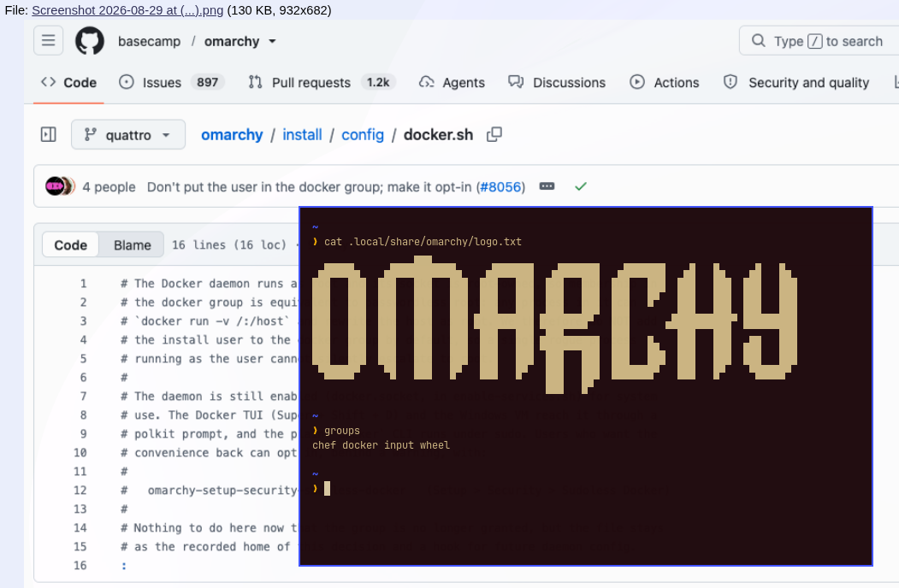
Task: Select the Code tab
Action: pyautogui.click(x=68, y=83)
